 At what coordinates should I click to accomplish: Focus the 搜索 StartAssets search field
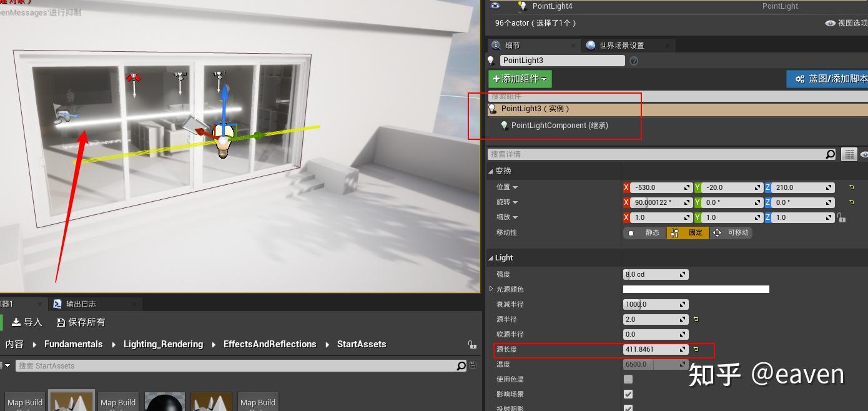point(236,365)
